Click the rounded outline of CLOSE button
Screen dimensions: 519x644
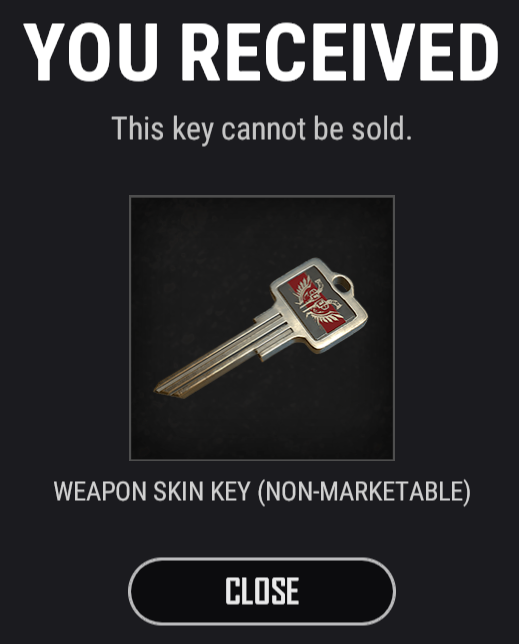262,559
